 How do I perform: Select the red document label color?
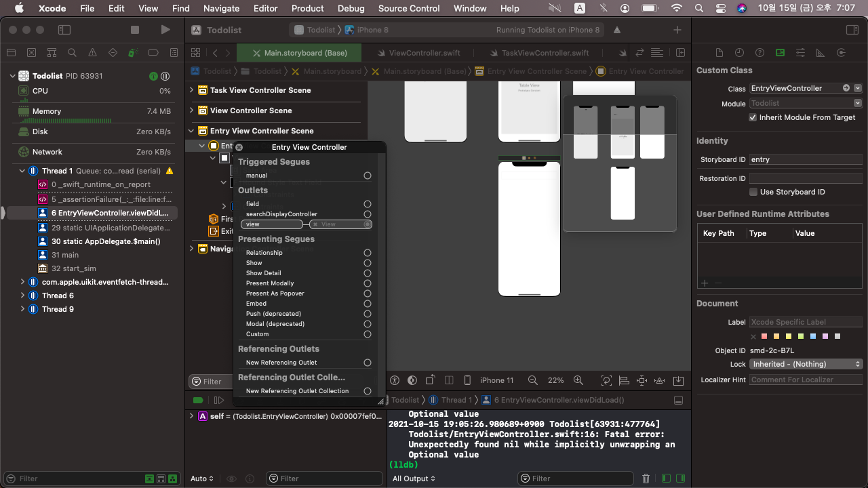tap(764, 336)
